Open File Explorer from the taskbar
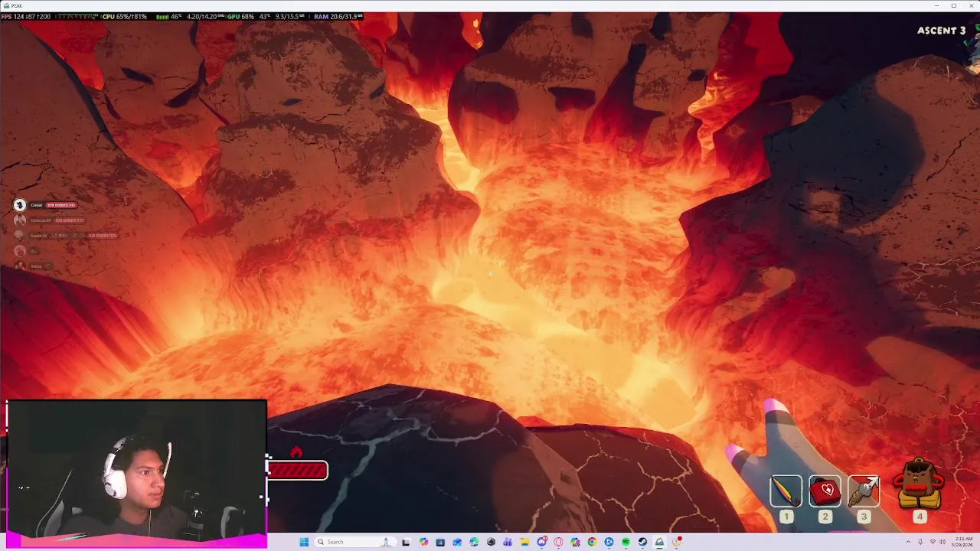 524,542
